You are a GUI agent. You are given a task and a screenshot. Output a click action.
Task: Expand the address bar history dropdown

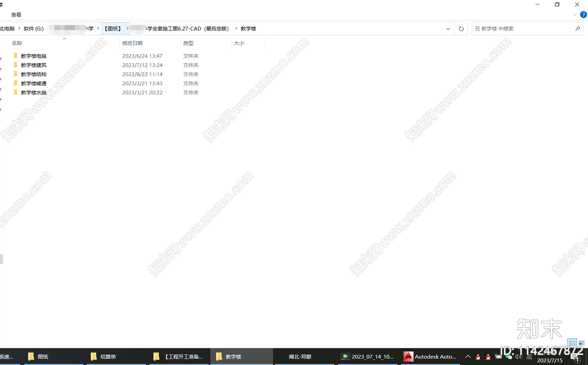(448, 29)
